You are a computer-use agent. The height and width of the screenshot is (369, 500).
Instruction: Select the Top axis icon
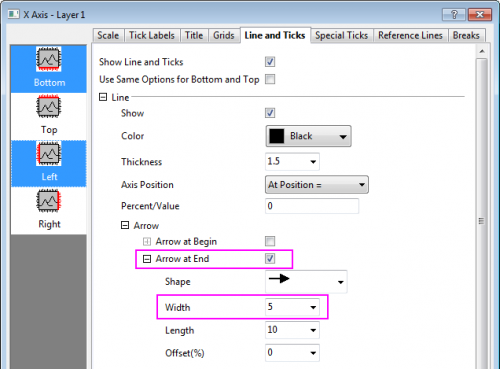click(49, 106)
